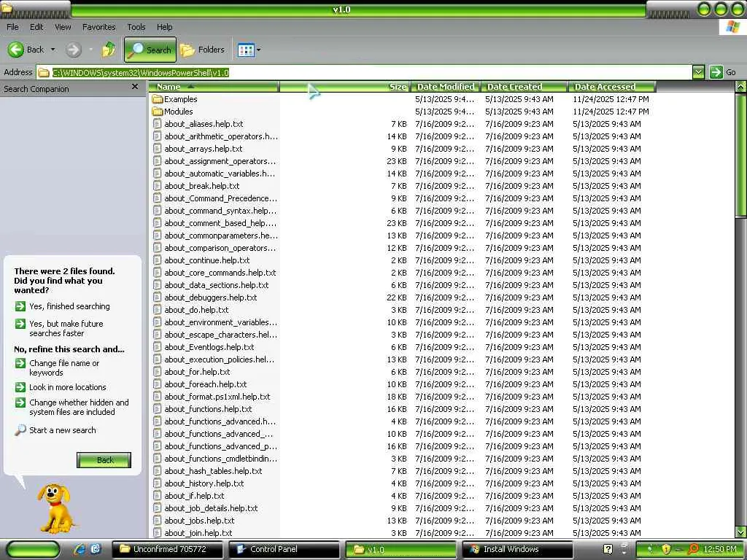Image resolution: width=747 pixels, height=560 pixels.
Task: Select about_debuggers.help.txt file icon
Action: (x=158, y=297)
